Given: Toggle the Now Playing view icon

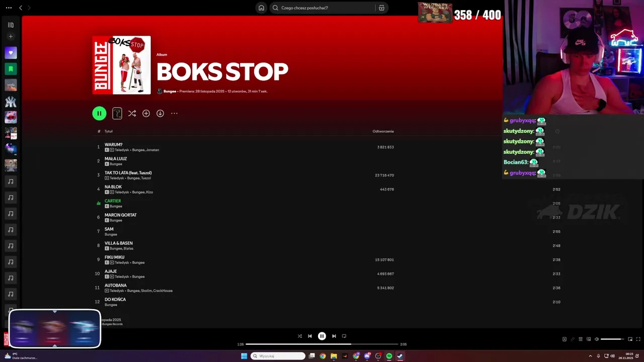Looking at the screenshot, I should click(565, 339).
